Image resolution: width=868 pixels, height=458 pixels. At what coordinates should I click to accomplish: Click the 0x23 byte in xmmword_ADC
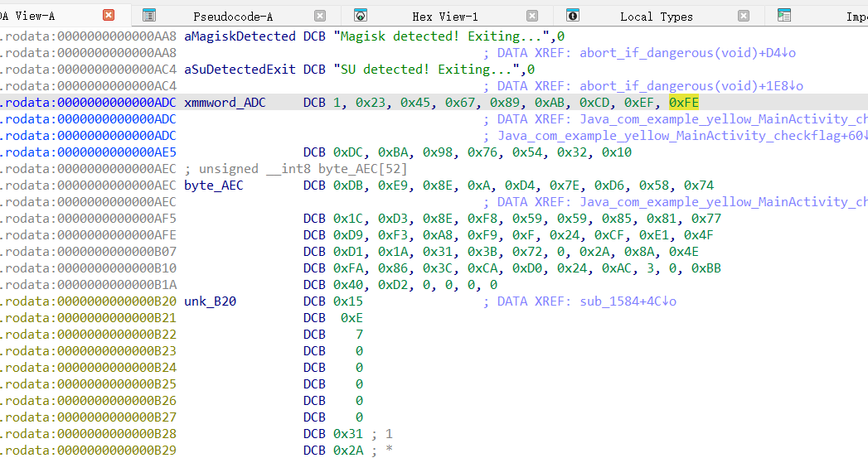(x=371, y=103)
